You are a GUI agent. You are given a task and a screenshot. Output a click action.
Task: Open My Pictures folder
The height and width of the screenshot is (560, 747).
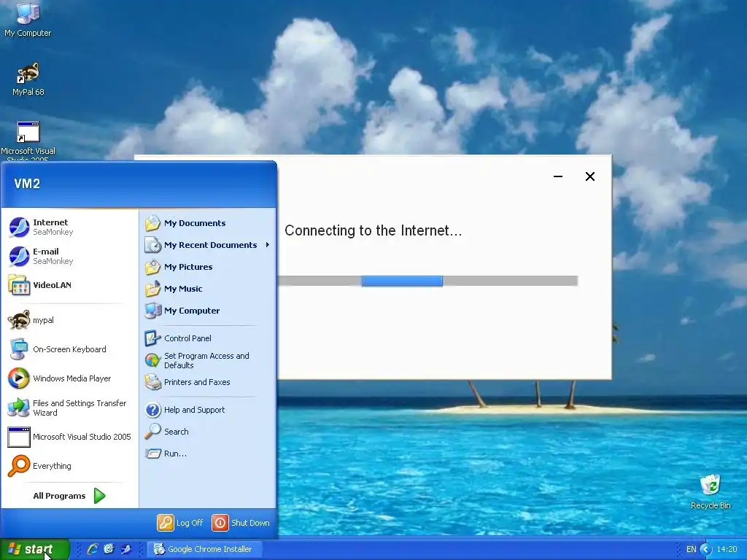[207, 267]
